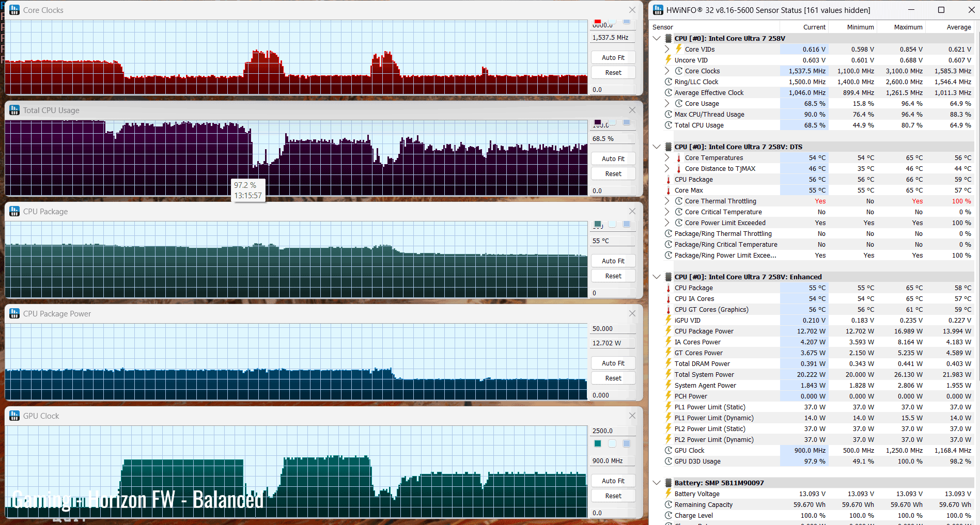
Task: Click Reset in the CPU Package Power graph
Action: tap(613, 378)
